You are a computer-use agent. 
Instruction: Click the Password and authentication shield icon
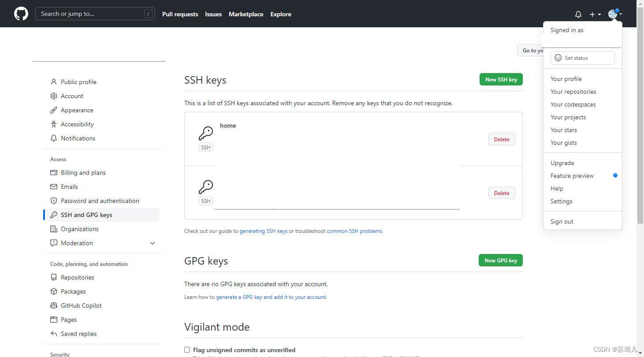click(54, 201)
